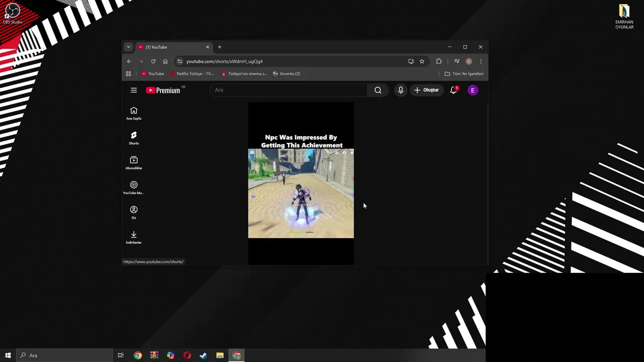The height and width of the screenshot is (362, 644).
Task: Open a new browser tab
Action: [219, 47]
